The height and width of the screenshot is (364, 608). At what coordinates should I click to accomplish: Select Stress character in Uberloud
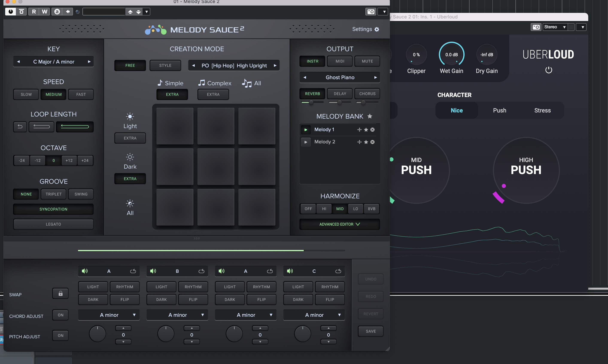pos(543,110)
